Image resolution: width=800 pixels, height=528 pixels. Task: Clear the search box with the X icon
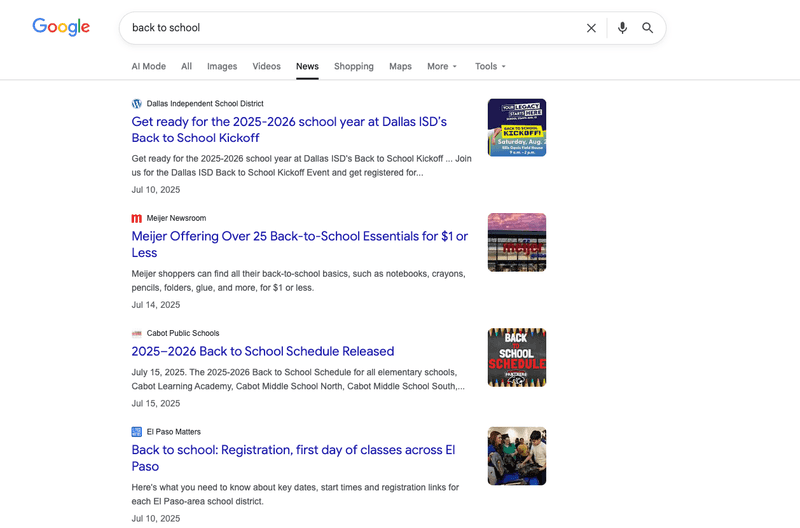point(591,28)
